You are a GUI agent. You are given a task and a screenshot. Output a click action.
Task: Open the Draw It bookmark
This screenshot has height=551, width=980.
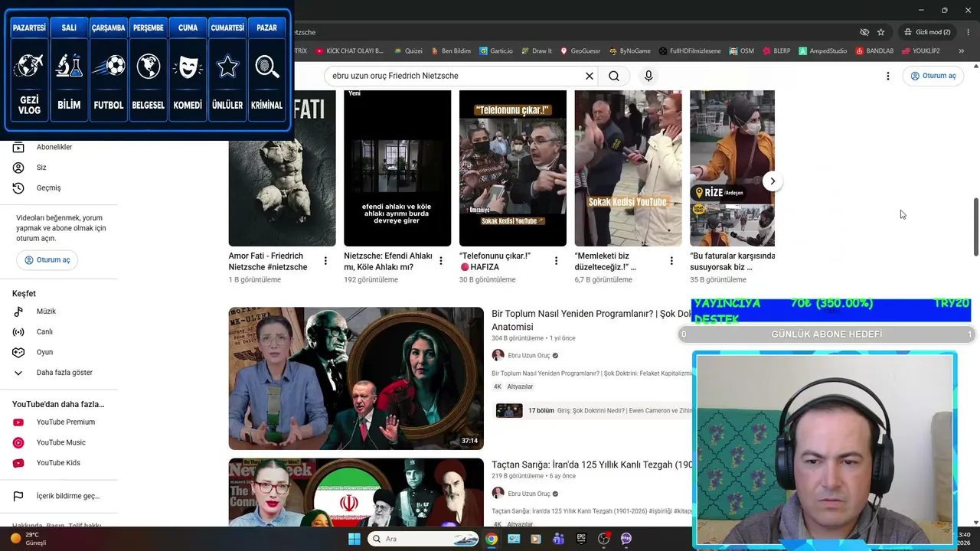click(537, 51)
